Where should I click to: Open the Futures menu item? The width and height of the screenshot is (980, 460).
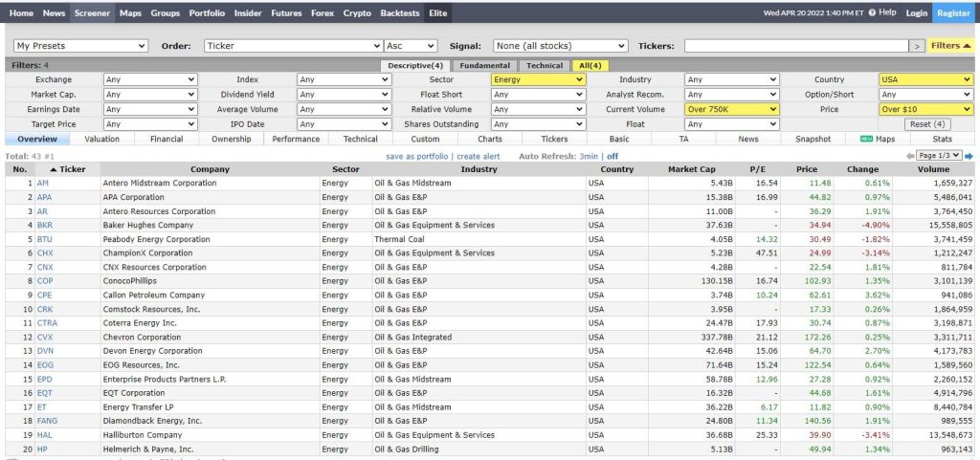click(x=286, y=13)
